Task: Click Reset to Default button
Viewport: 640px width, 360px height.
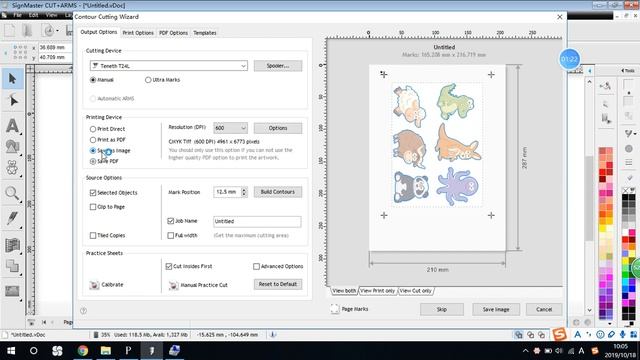Action: 278,284
